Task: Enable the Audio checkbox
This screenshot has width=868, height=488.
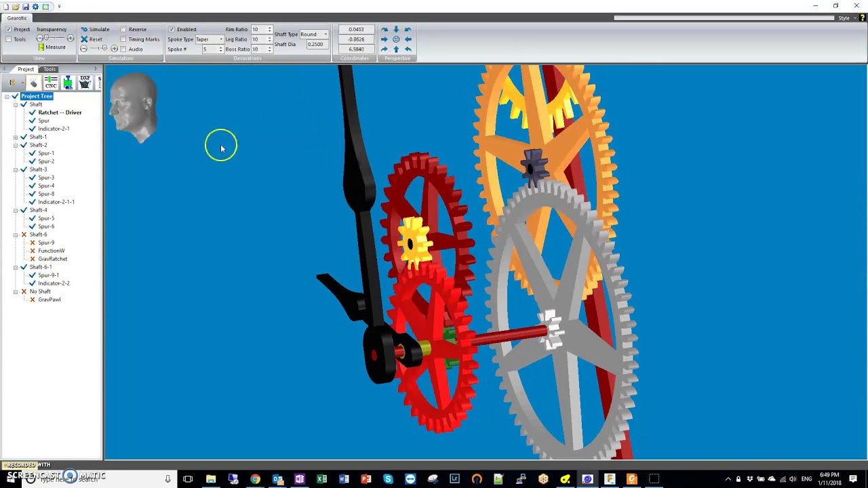Action: click(x=123, y=49)
